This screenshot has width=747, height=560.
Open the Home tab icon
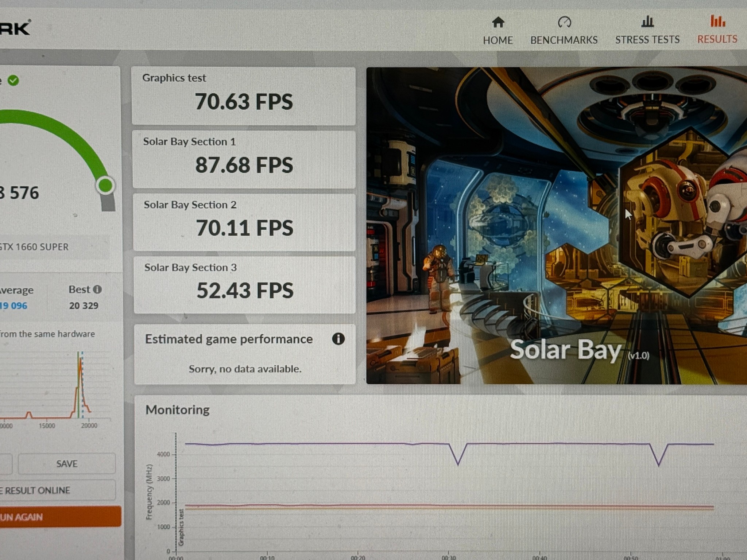[498, 22]
